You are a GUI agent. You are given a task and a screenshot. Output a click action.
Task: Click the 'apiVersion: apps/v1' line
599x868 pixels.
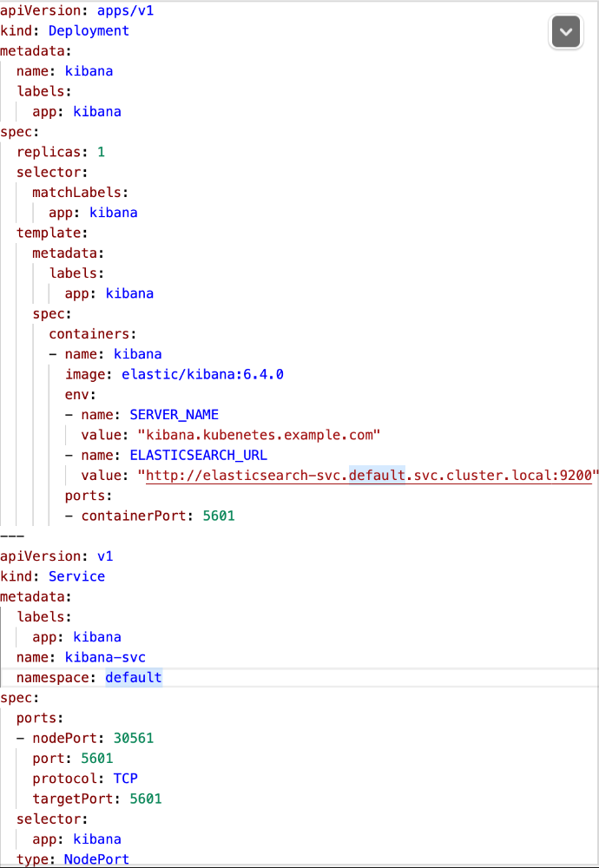coord(77,10)
